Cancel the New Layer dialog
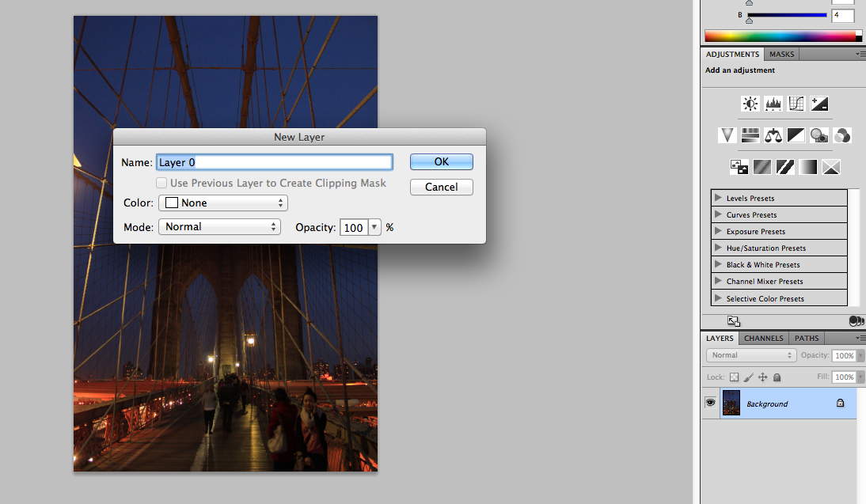Image resolution: width=866 pixels, height=504 pixels. (x=441, y=187)
